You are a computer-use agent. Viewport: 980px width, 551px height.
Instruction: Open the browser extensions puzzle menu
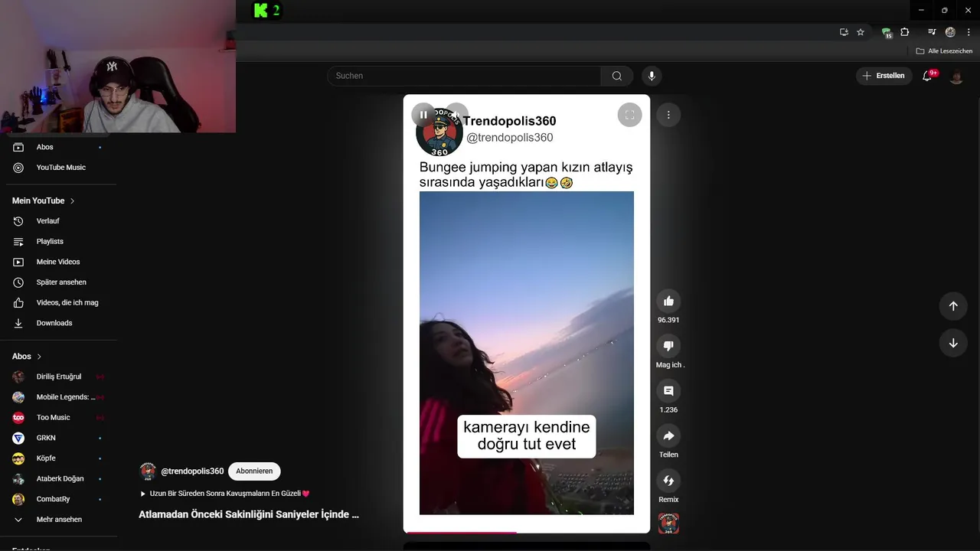(905, 32)
